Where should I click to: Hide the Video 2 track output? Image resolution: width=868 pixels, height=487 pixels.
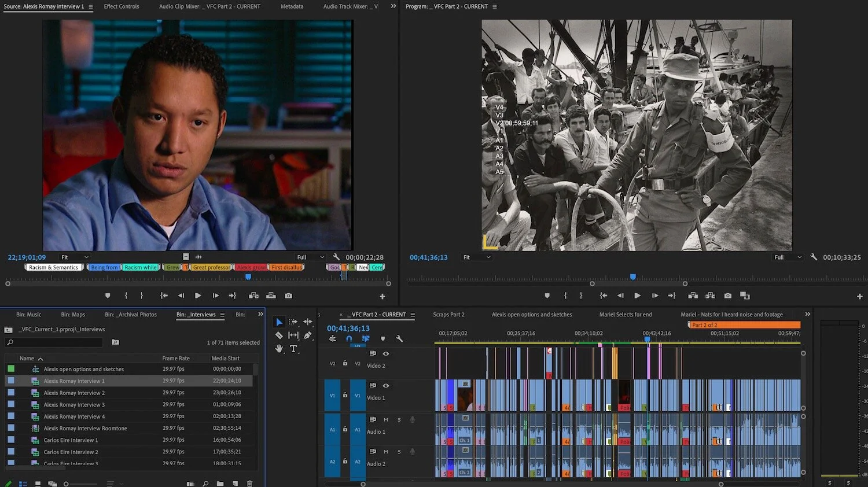[x=386, y=353]
